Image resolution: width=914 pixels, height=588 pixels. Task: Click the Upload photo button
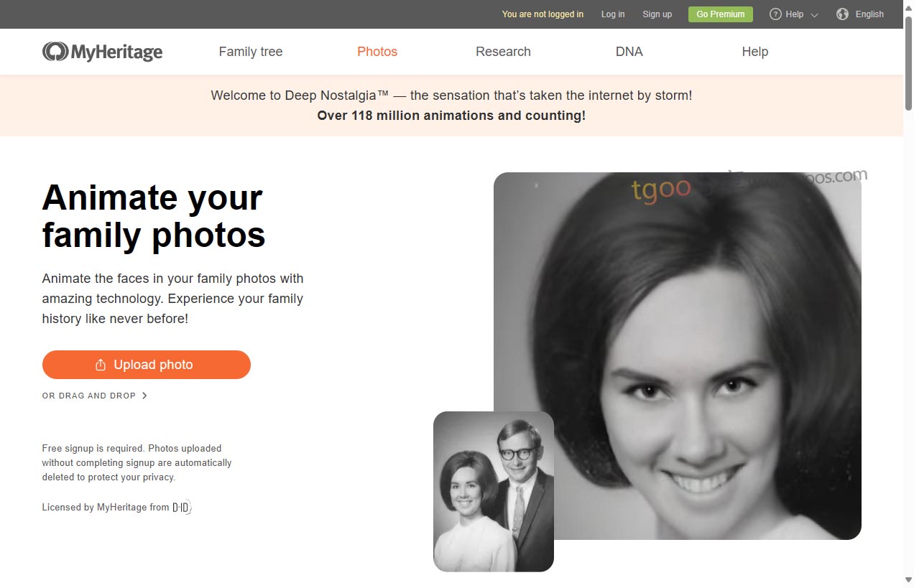click(147, 365)
